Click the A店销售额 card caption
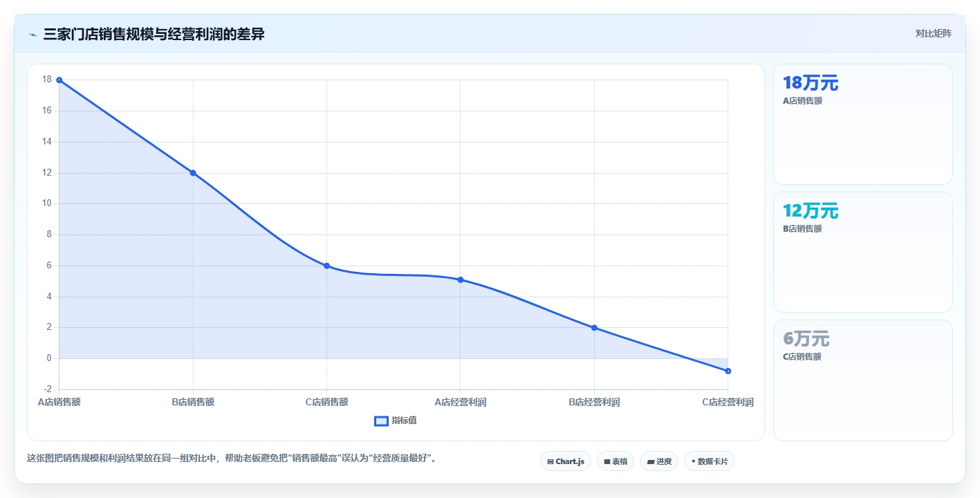 802,101
